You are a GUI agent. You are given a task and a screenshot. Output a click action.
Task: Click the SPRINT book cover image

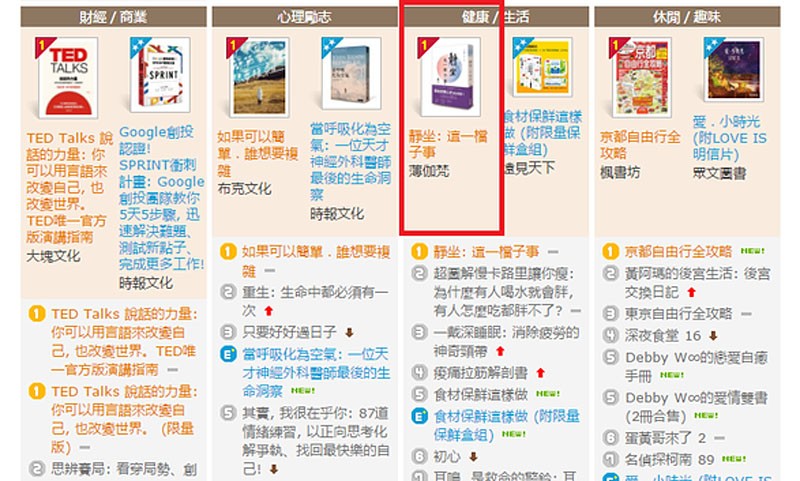pyautogui.click(x=161, y=75)
